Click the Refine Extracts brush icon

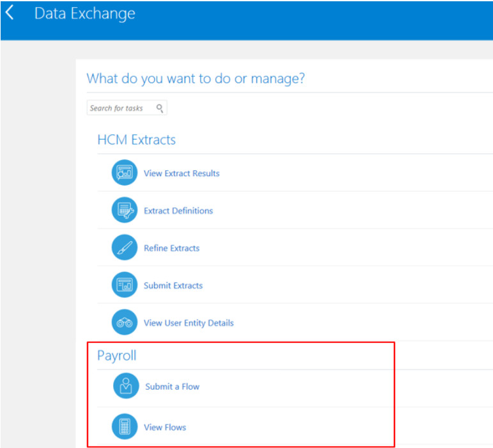[x=124, y=248]
